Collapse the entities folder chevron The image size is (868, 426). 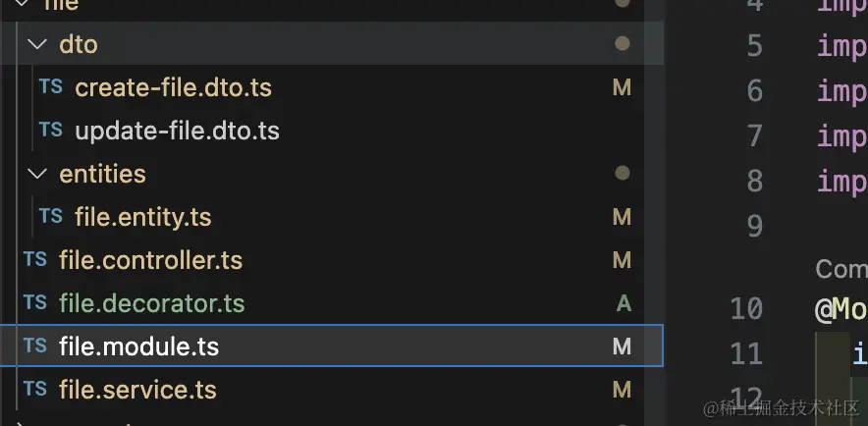pos(37,174)
